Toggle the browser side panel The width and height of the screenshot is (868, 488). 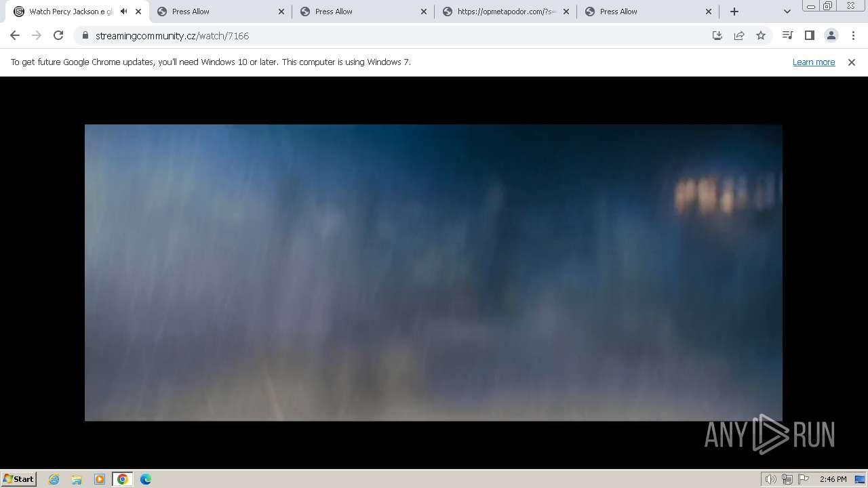pos(809,35)
